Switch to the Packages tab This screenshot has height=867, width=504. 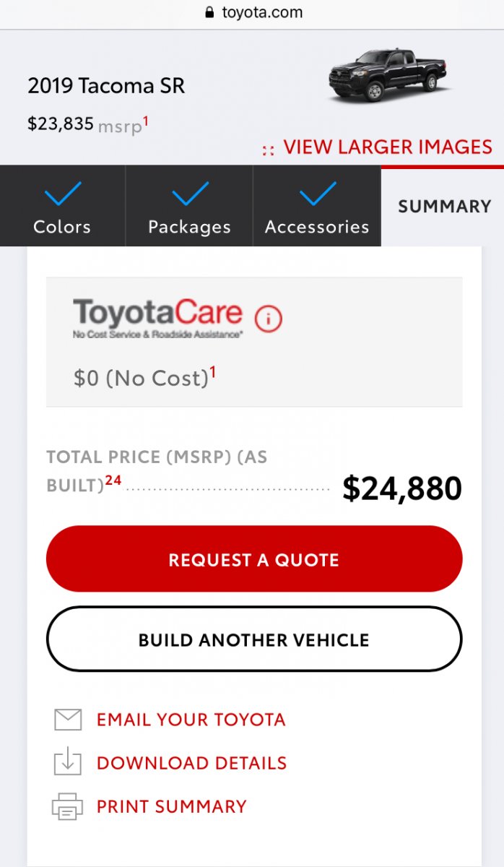click(190, 206)
